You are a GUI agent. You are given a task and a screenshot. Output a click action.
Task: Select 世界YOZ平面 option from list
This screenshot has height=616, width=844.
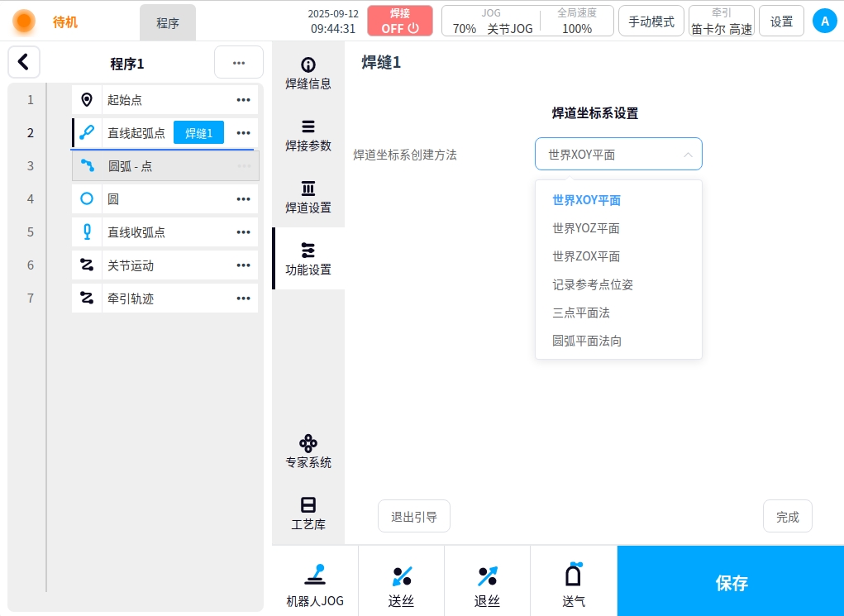point(586,228)
